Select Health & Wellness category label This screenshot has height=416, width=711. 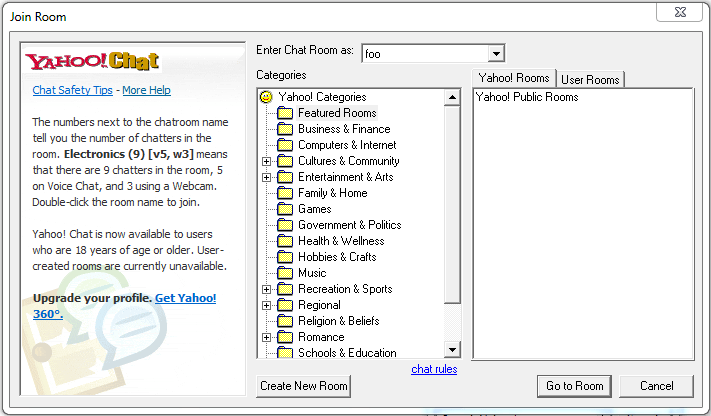[341, 241]
